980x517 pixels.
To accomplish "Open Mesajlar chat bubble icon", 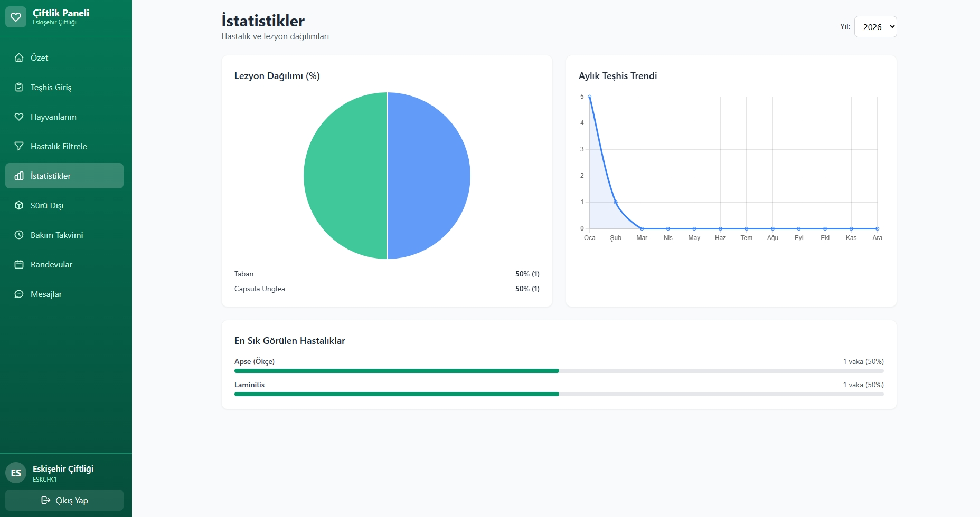I will [x=19, y=294].
